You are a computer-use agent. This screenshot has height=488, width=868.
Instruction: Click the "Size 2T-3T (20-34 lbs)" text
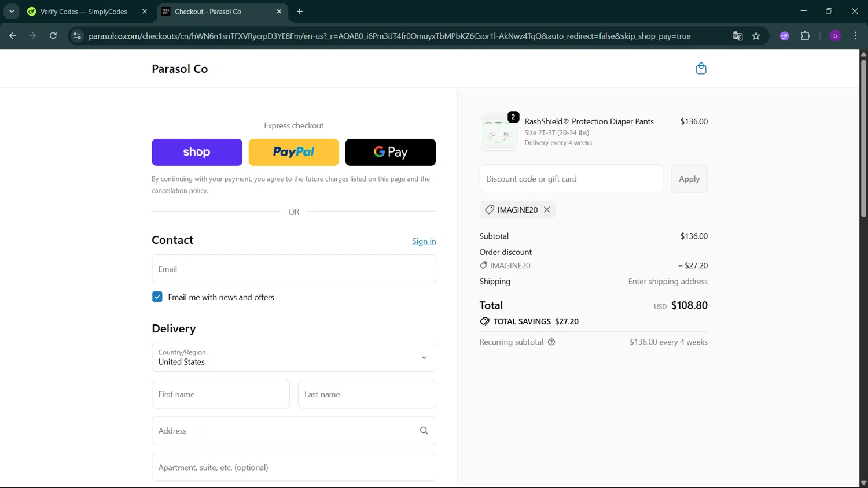[557, 133]
